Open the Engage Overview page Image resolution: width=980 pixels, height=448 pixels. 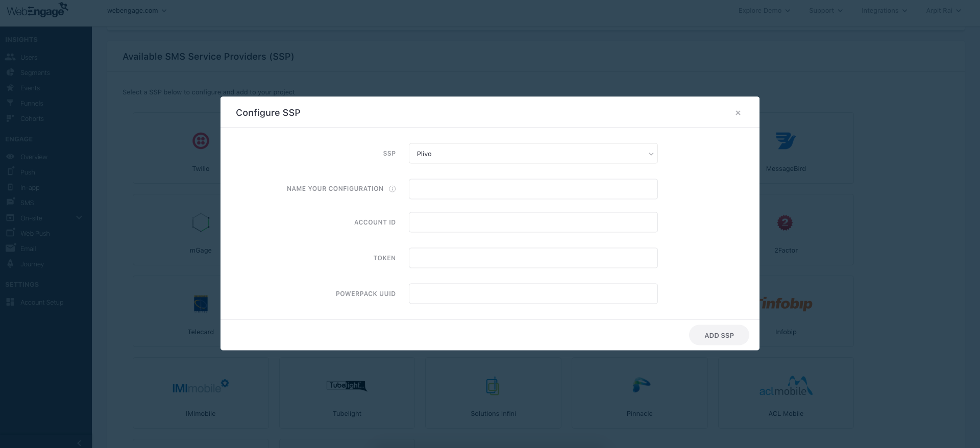click(34, 157)
